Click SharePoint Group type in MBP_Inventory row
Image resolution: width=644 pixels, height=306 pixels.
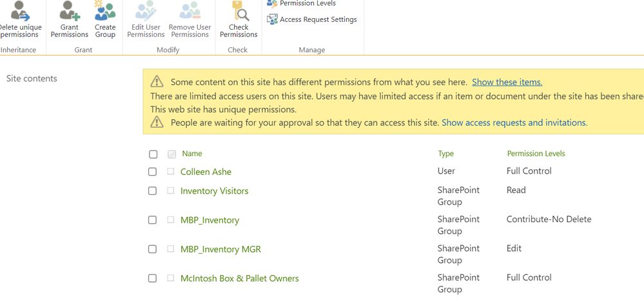point(458,225)
